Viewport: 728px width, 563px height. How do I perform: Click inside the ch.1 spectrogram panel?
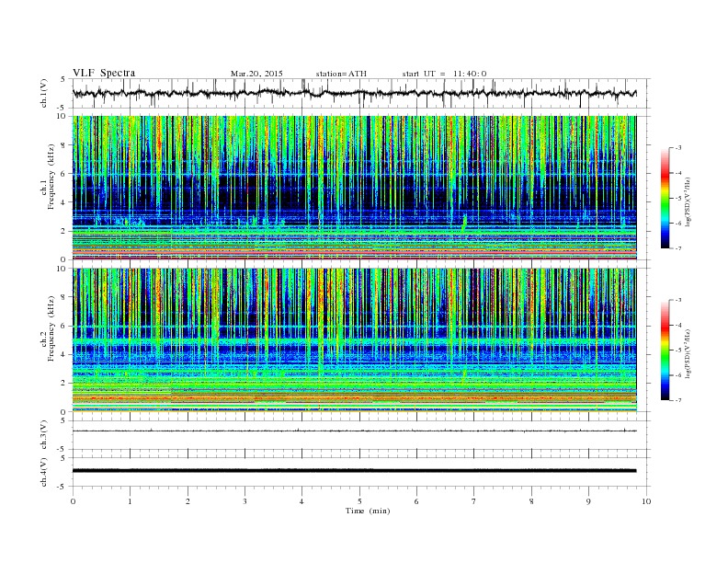tap(354, 188)
